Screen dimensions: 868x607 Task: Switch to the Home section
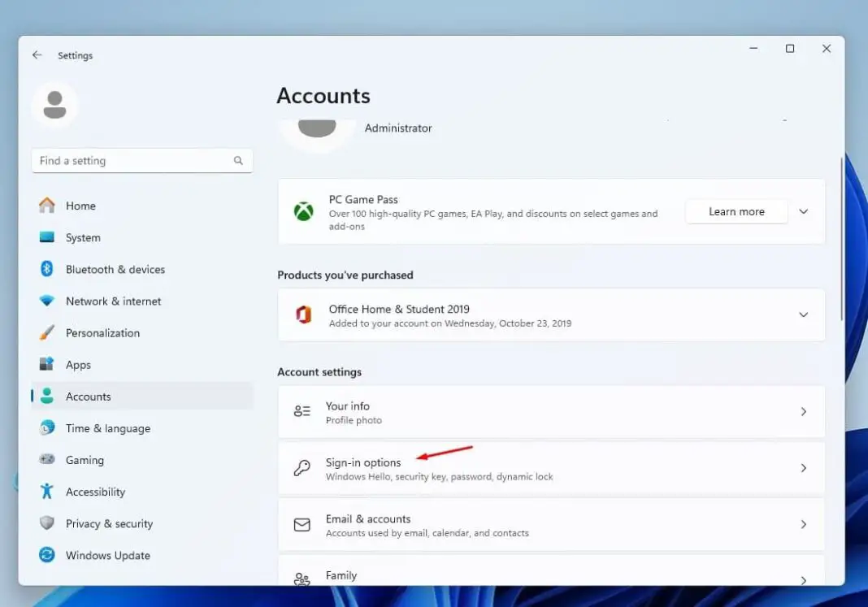pyautogui.click(x=80, y=206)
